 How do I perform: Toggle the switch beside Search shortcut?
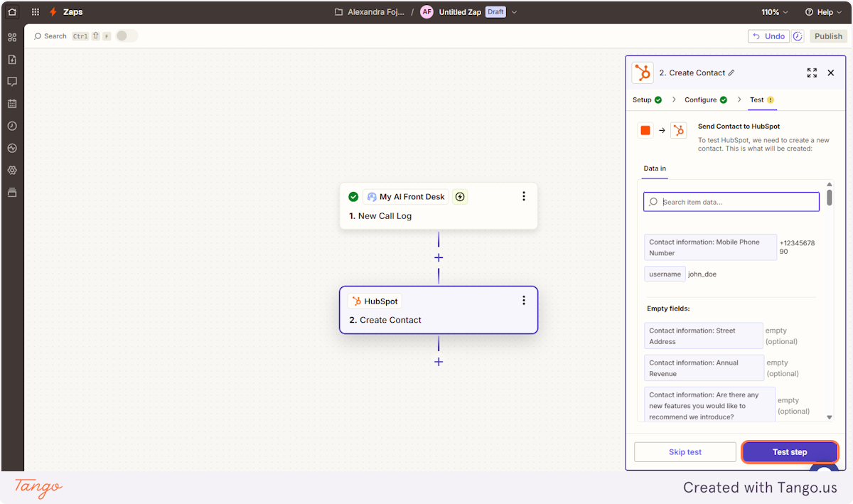pos(126,36)
